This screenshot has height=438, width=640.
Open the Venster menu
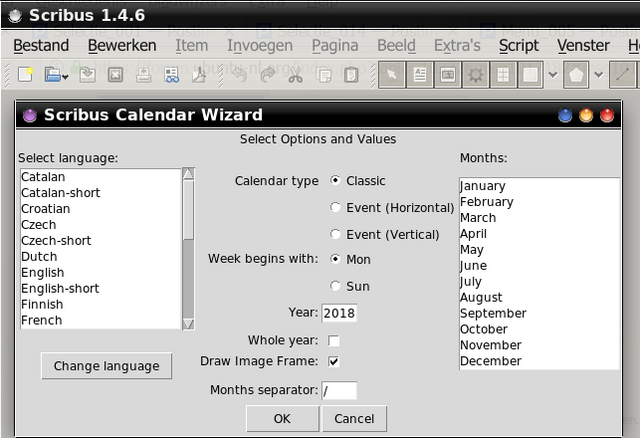point(584,46)
